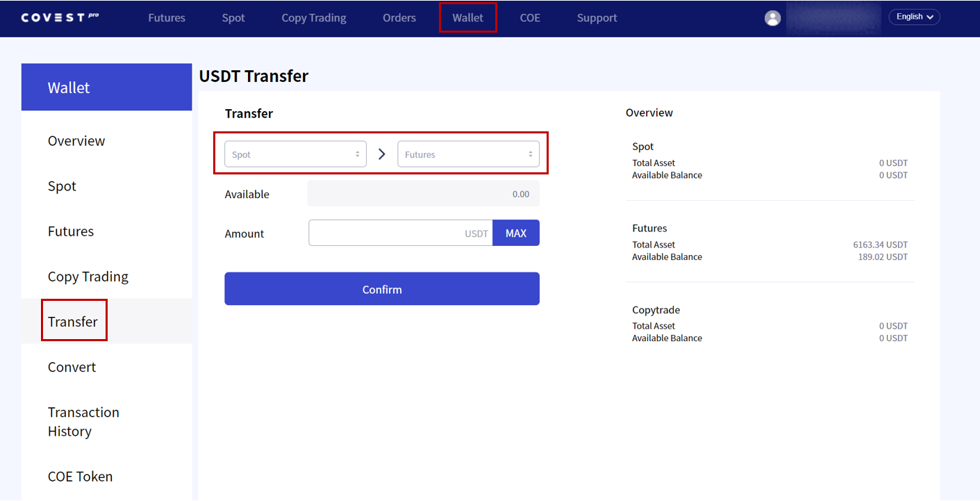This screenshot has height=501, width=980.
Task: Open Support from the top navigation
Action: (x=597, y=18)
